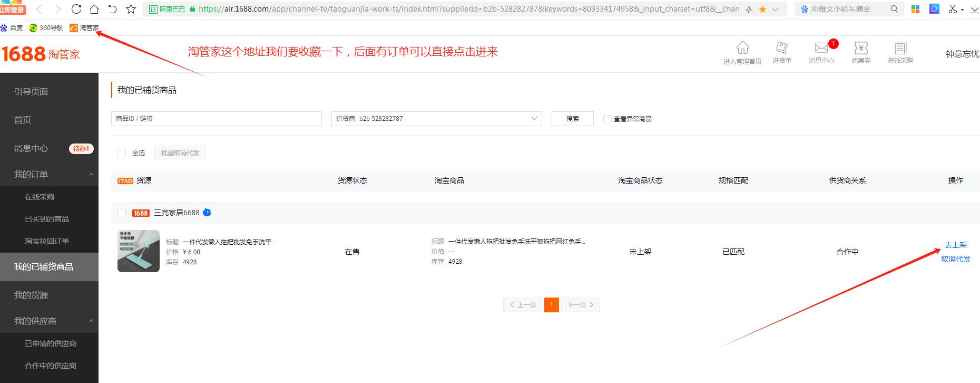Image resolution: width=980 pixels, height=383 pixels.
Task: Open 360导航 bookmark
Action: click(46, 28)
